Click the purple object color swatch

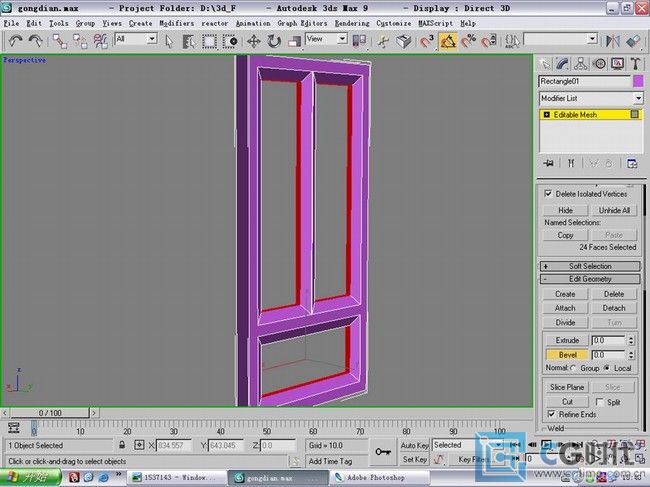coord(638,81)
